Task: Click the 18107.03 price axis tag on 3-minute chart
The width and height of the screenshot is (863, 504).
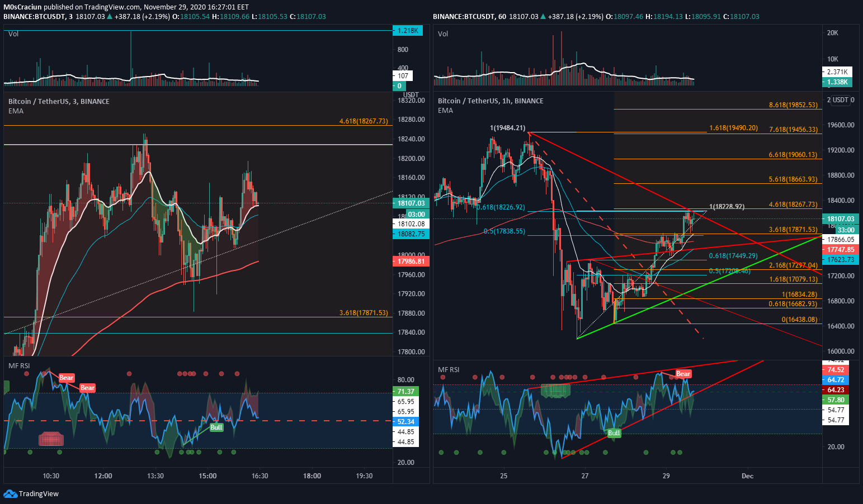Action: coord(411,203)
